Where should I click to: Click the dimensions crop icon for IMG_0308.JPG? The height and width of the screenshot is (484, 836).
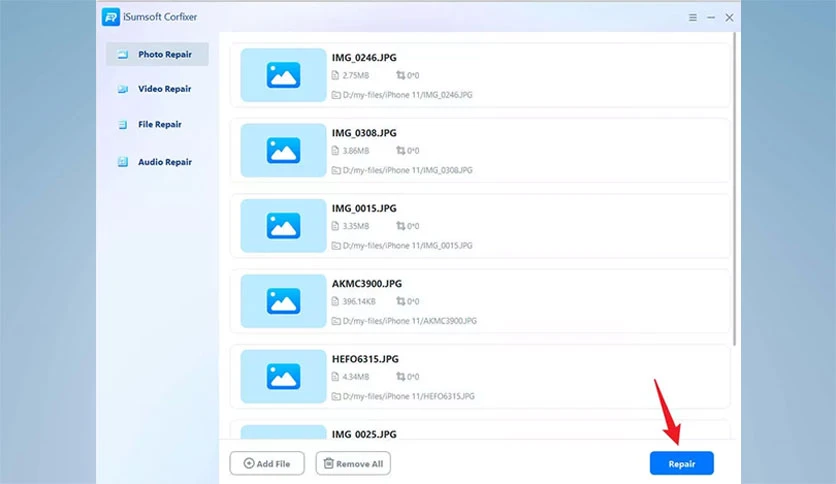(400, 150)
